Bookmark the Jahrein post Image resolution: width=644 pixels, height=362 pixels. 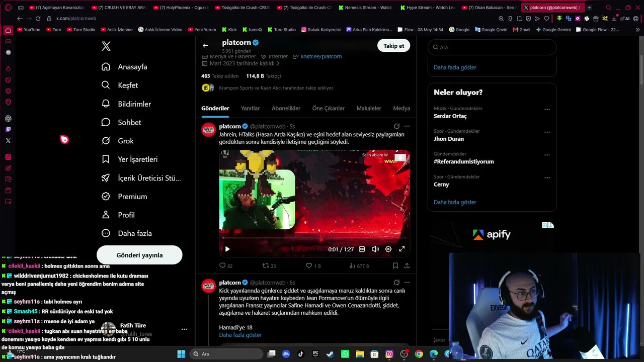[x=395, y=266]
